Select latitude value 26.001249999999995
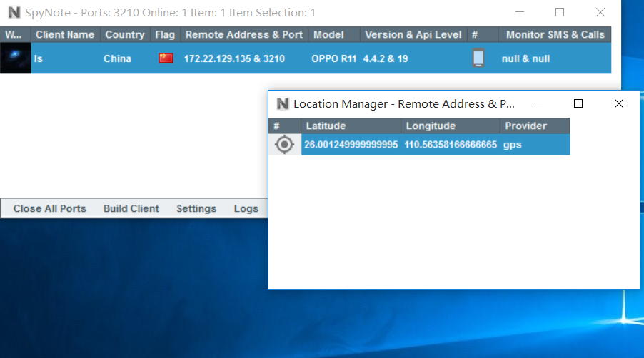The image size is (644, 358). coord(351,144)
